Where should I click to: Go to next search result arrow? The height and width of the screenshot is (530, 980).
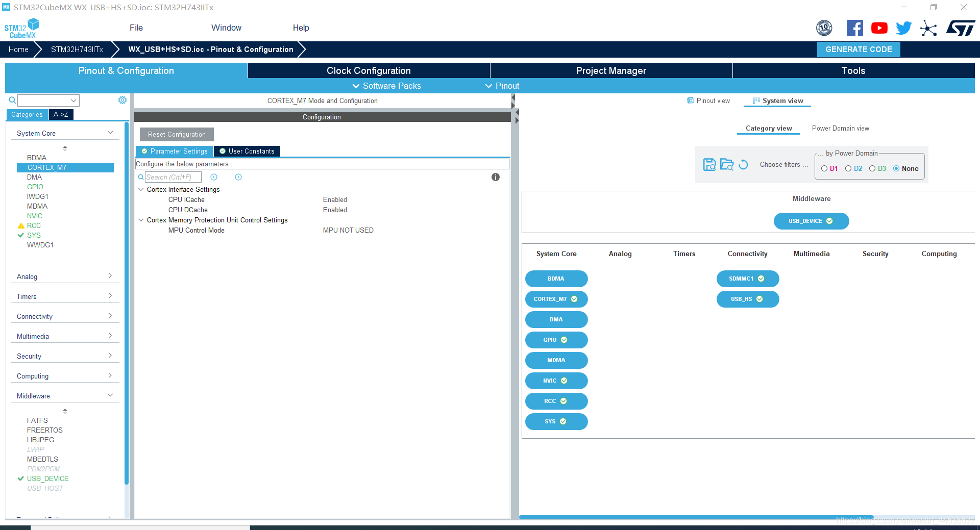point(238,177)
